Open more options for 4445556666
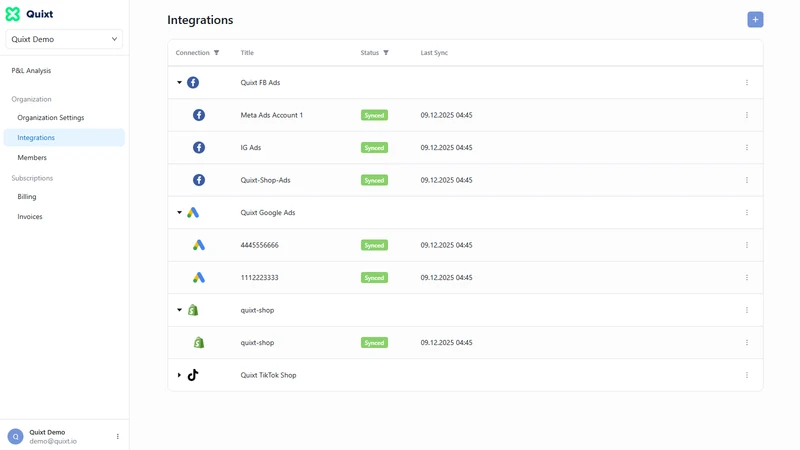Image resolution: width=800 pixels, height=450 pixels. [746, 245]
